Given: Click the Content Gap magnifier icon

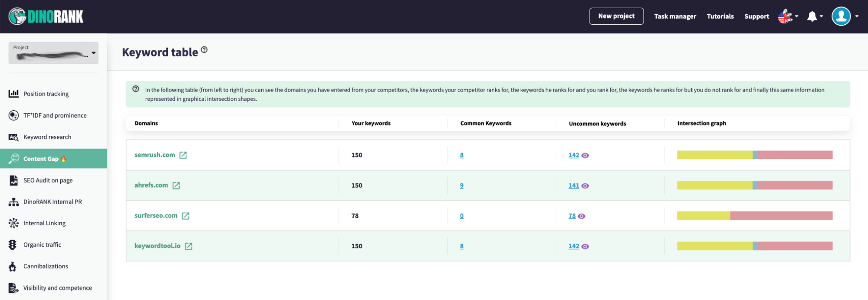Looking at the screenshot, I should (13, 158).
